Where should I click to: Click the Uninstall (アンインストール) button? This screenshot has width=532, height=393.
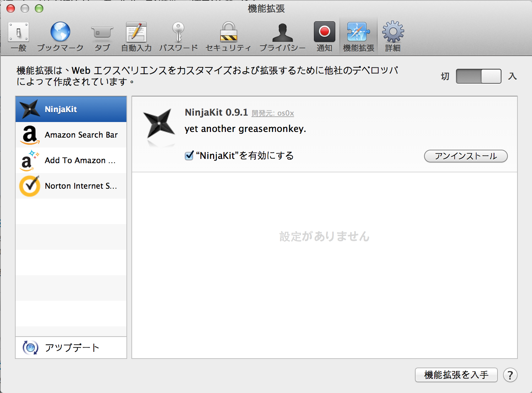466,156
